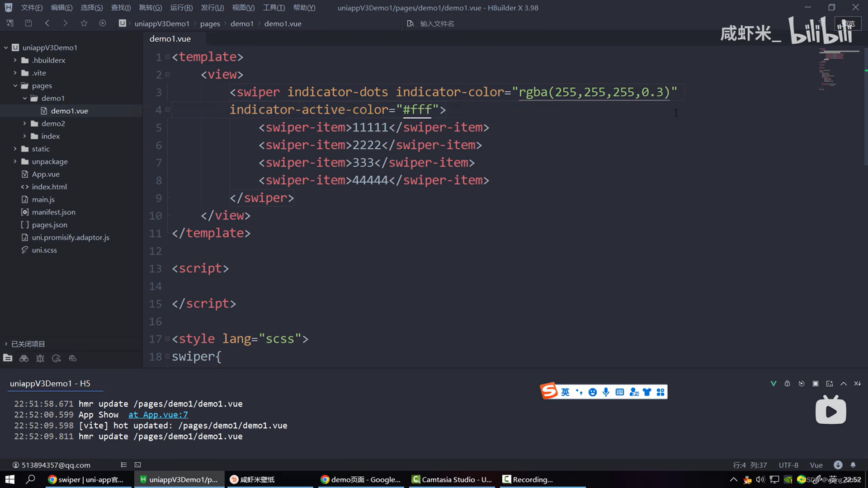Viewport: 868px width, 488px height.
Task: Click the Sogou skin shirt icon
Action: click(x=647, y=392)
